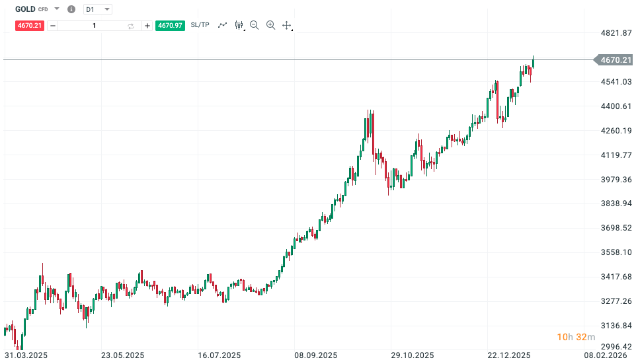Image resolution: width=636 pixels, height=364 pixels.
Task: Toggle the SL/TP option
Action: [200, 25]
